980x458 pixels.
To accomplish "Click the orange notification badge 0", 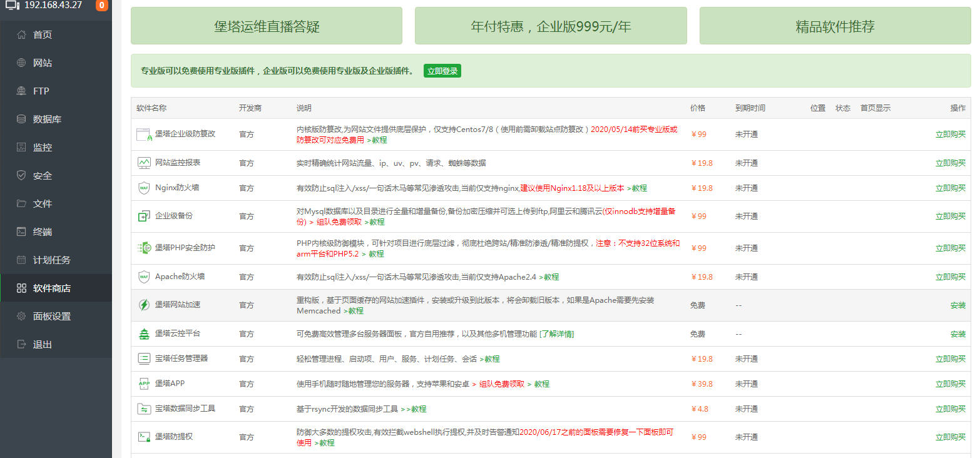I will (101, 5).
